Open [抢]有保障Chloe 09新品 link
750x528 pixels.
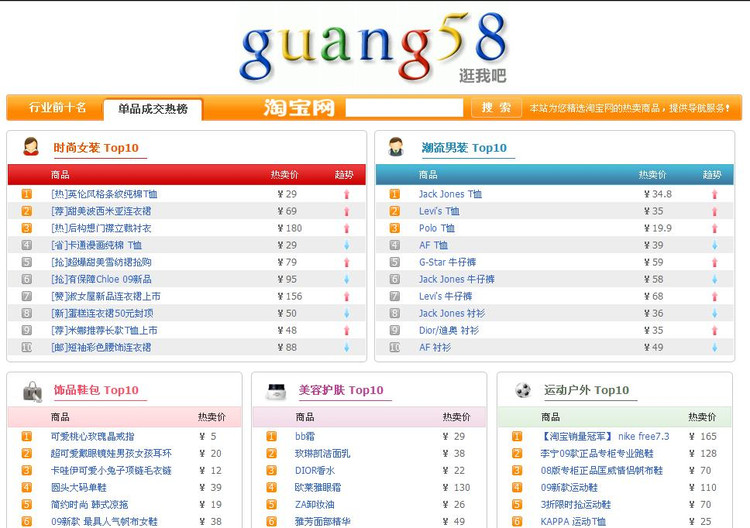[x=101, y=279]
